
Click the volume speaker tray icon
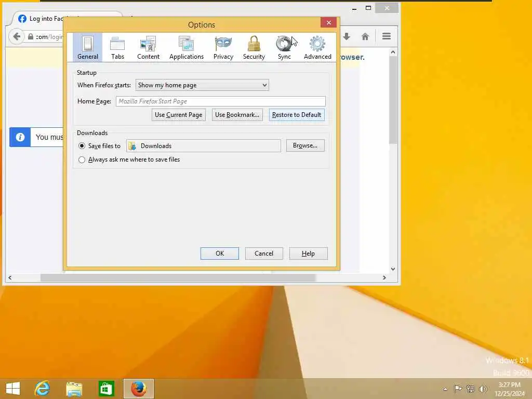coord(483,389)
